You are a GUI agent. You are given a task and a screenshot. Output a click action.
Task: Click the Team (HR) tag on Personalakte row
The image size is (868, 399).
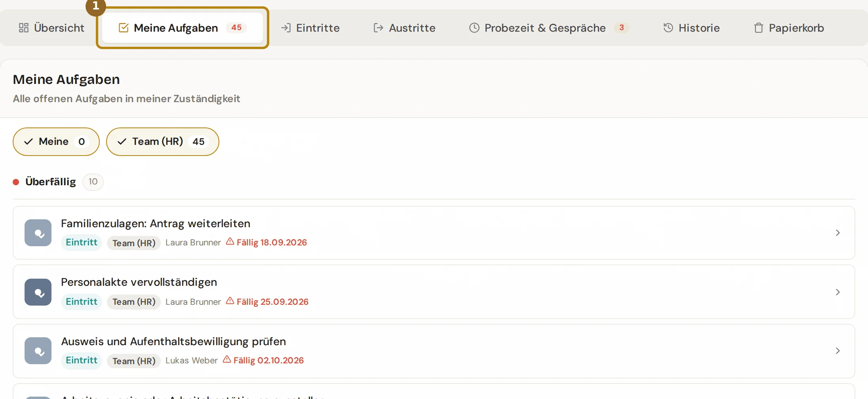(x=134, y=302)
